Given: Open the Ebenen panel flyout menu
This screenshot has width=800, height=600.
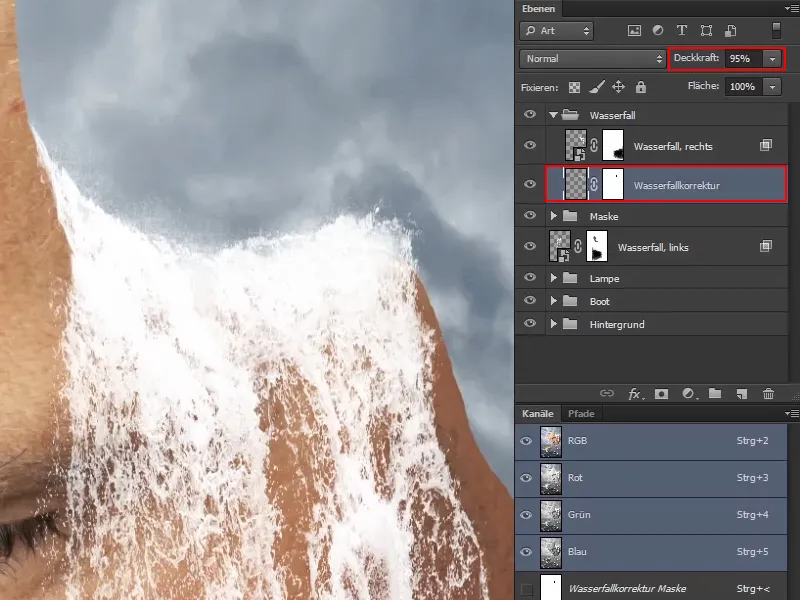Looking at the screenshot, I should (x=792, y=9).
